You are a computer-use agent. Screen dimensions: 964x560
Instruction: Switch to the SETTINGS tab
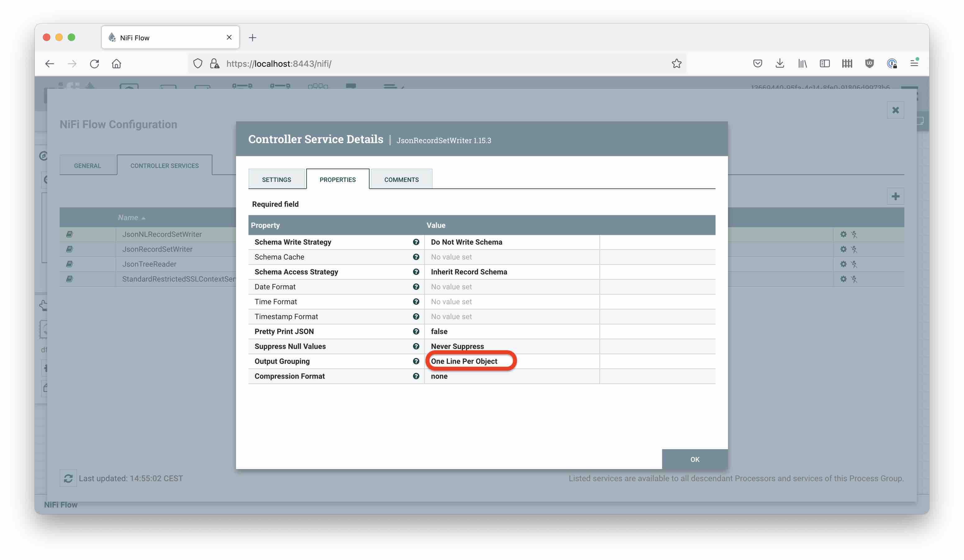point(276,180)
